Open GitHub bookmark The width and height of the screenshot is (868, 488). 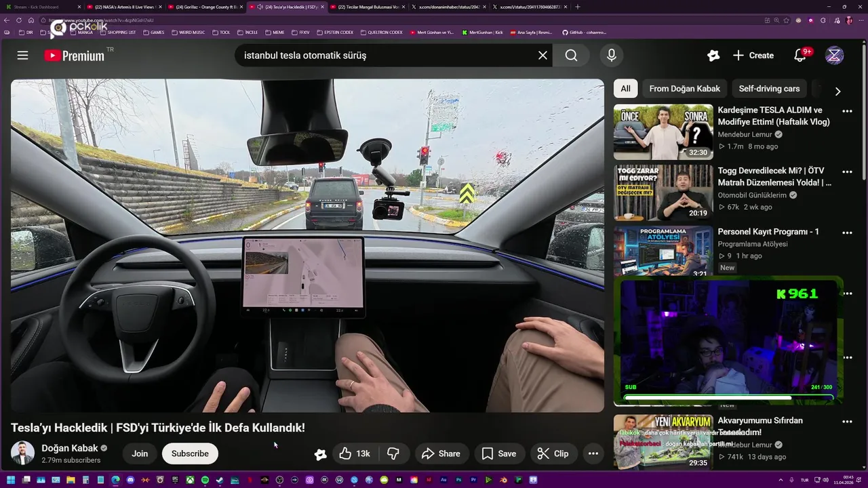(584, 32)
